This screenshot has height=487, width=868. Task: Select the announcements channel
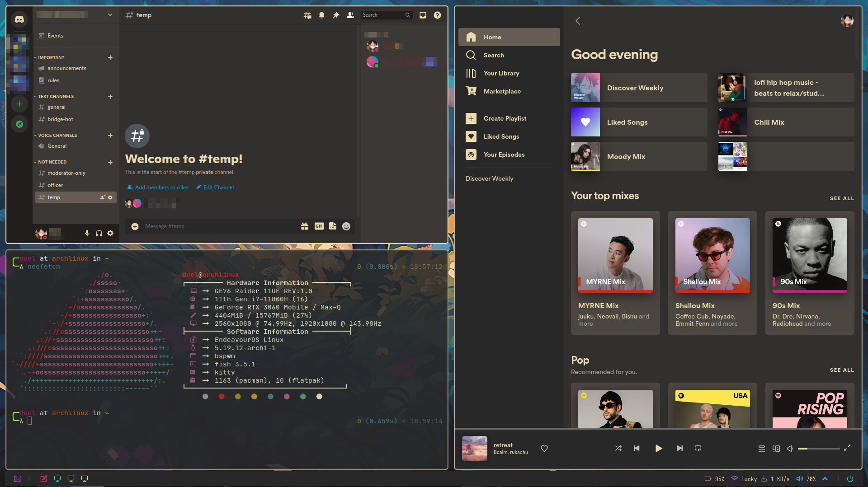[x=75, y=68]
